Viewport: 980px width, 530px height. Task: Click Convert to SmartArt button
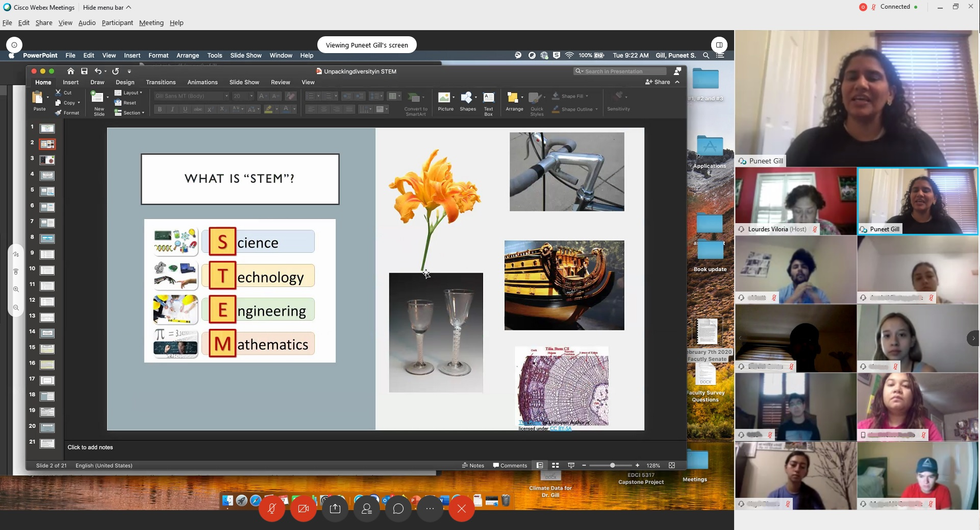[416, 104]
